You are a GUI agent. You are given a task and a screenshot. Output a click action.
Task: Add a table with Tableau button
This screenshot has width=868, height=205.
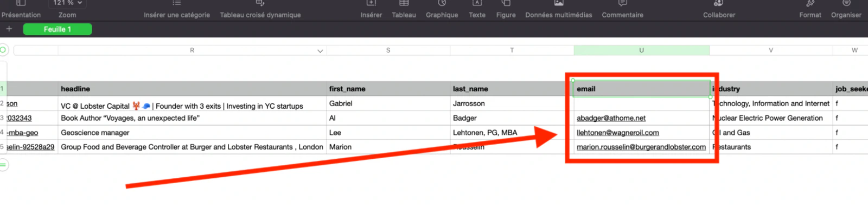404,10
